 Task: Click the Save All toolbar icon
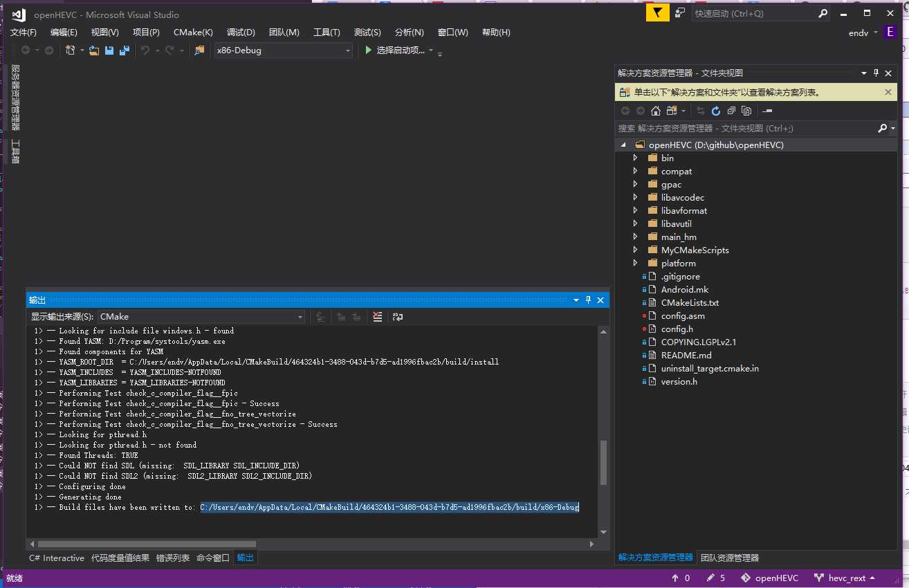click(124, 50)
